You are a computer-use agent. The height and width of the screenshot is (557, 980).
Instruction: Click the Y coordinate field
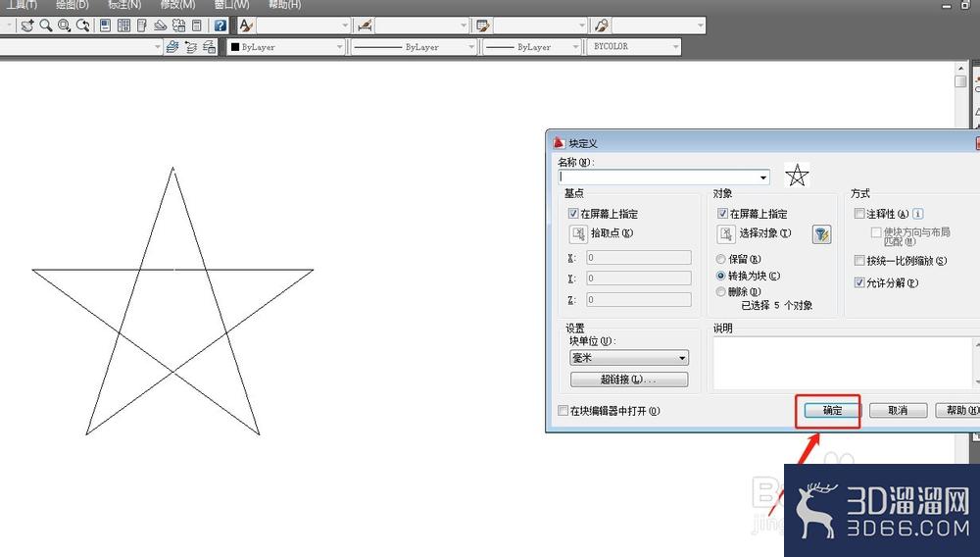(639, 278)
